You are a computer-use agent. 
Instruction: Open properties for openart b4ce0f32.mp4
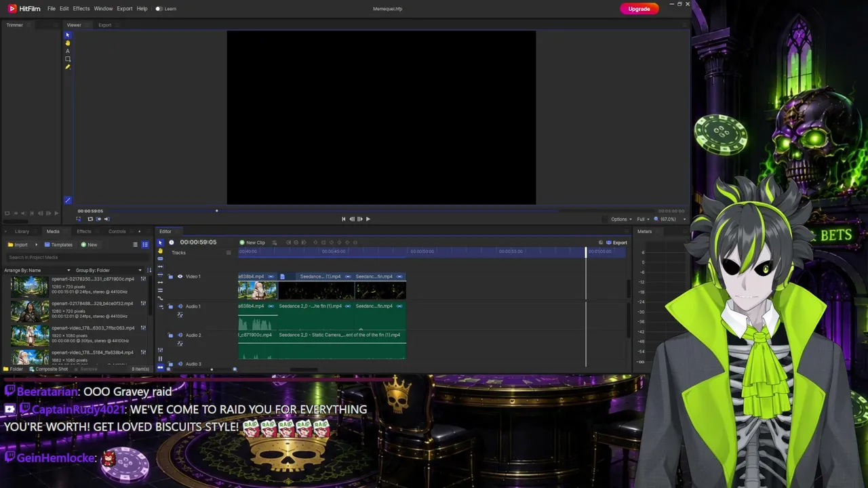click(x=143, y=304)
